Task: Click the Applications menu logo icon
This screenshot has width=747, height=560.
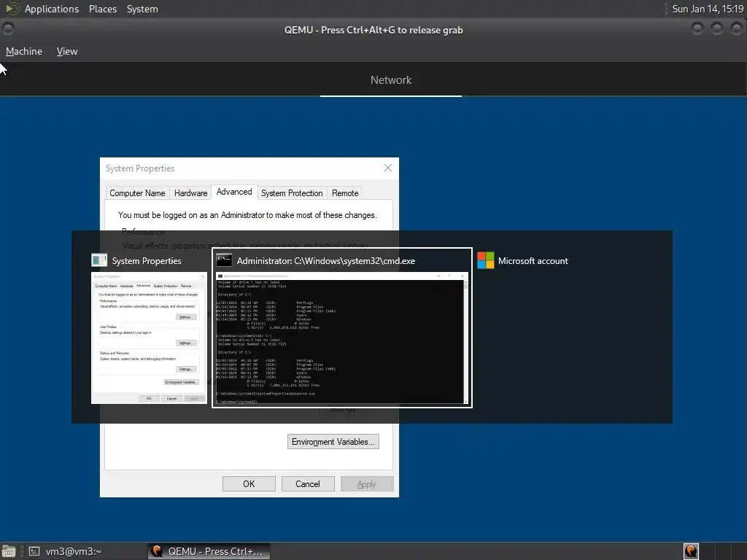Action: pyautogui.click(x=12, y=9)
